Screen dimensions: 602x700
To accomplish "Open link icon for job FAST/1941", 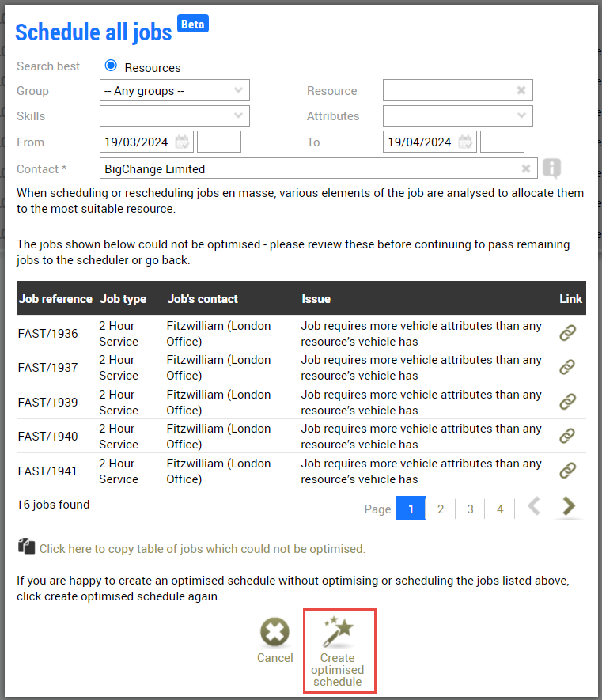I will click(567, 471).
